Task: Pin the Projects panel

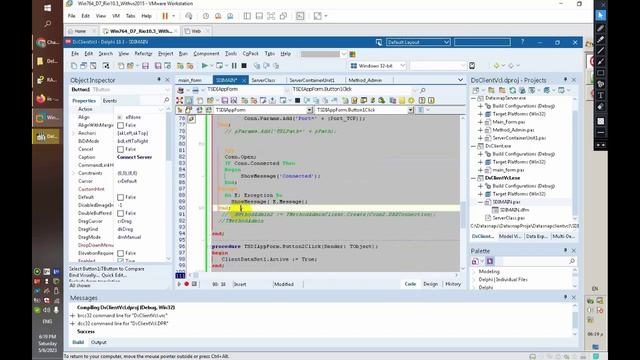Action: pyautogui.click(x=565, y=80)
